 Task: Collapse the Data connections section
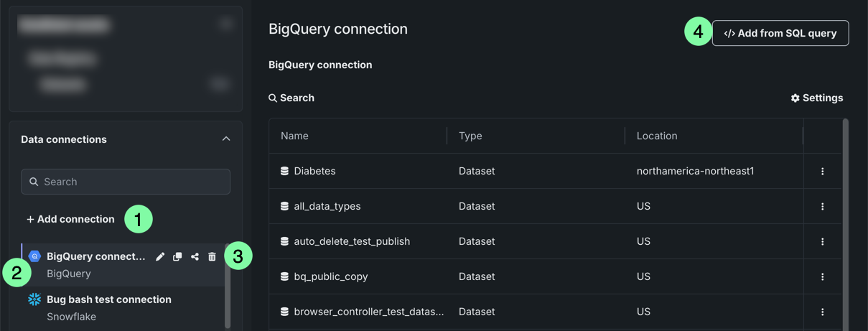[x=226, y=139]
